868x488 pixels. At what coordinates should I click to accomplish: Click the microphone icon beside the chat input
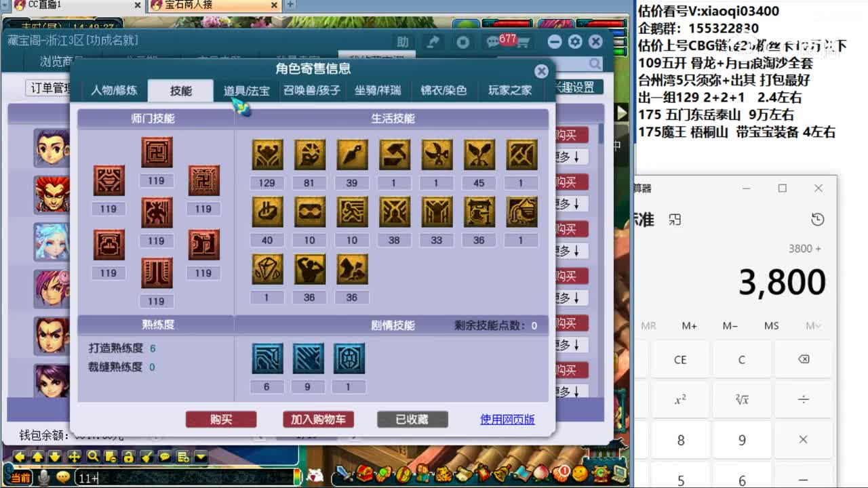tap(42, 477)
